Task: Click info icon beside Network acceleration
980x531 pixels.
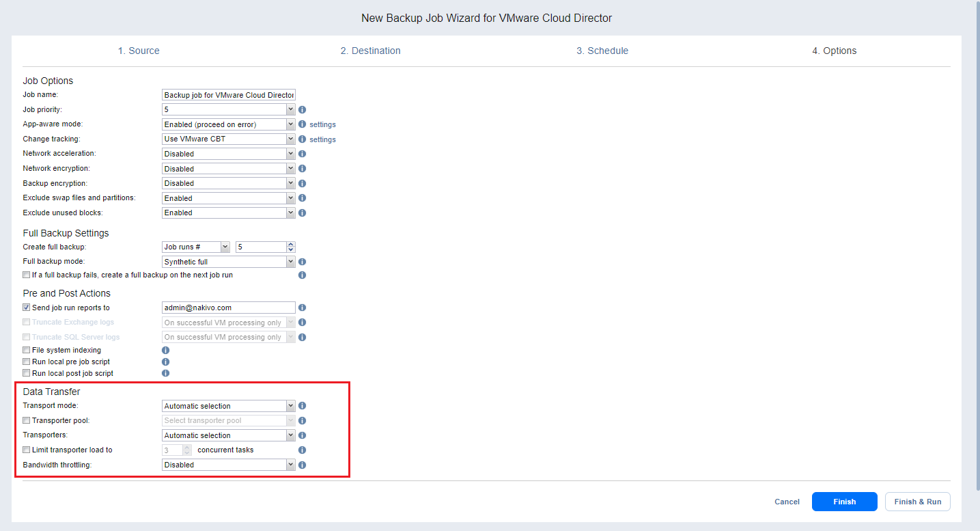Action: [x=302, y=154]
